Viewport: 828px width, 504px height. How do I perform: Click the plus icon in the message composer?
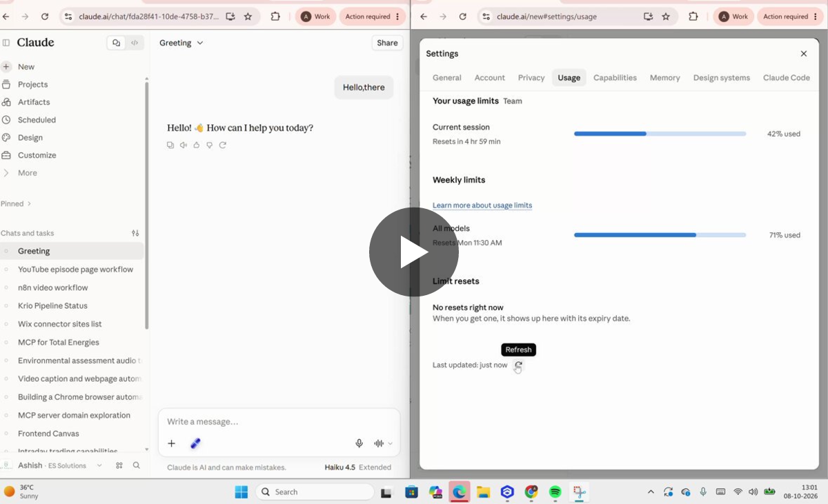coord(172,443)
